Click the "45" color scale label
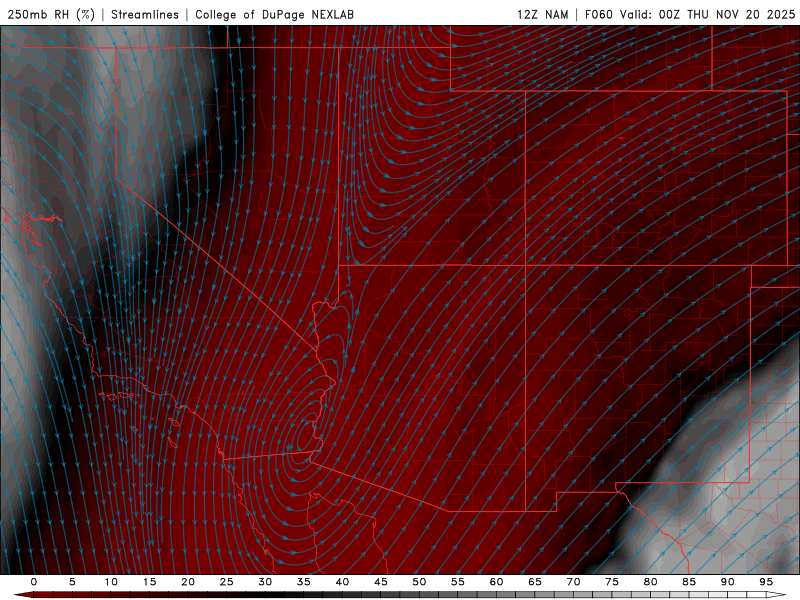The height and width of the screenshot is (600, 800). tap(380, 582)
